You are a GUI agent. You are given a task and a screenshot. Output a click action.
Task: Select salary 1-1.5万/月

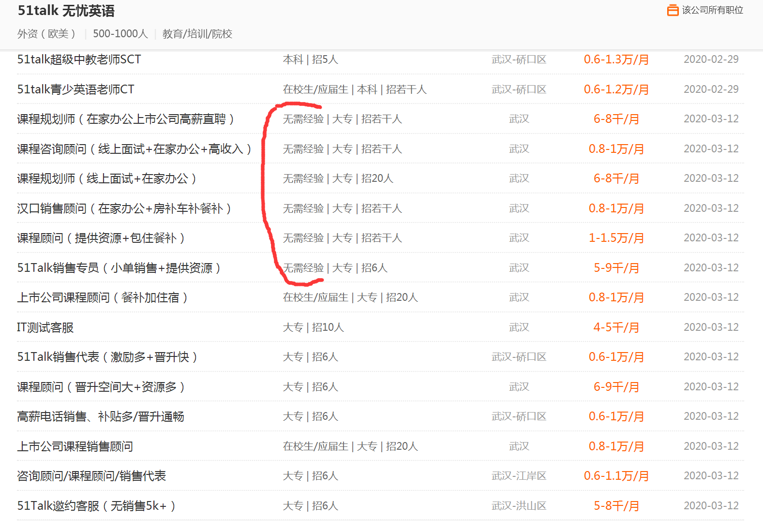(616, 238)
